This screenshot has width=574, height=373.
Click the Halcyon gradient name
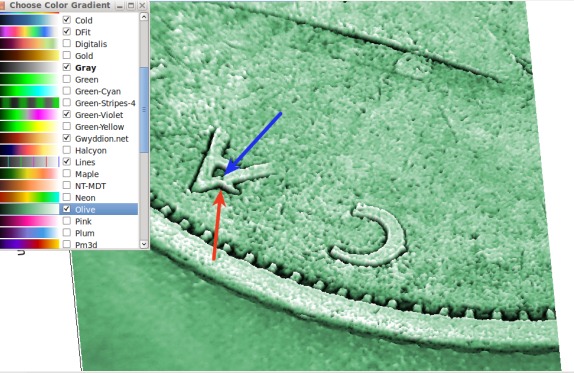click(91, 150)
